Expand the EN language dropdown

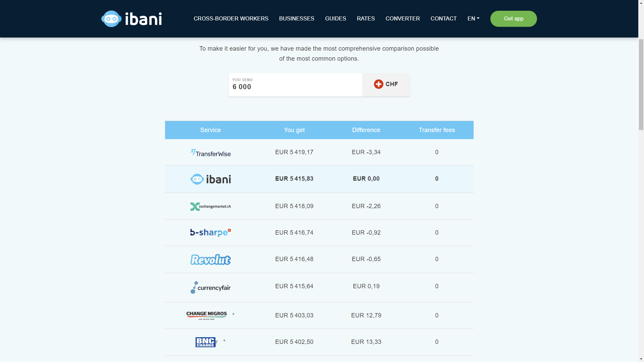[x=473, y=18]
